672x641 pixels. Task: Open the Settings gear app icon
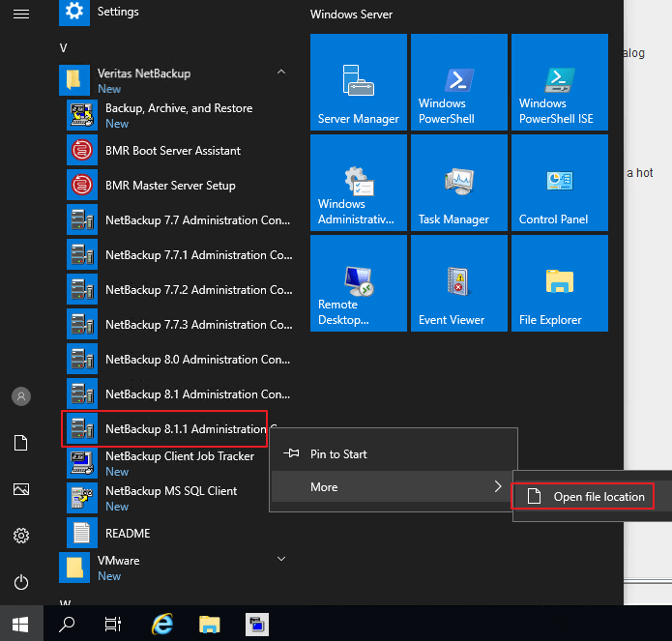coord(74,12)
